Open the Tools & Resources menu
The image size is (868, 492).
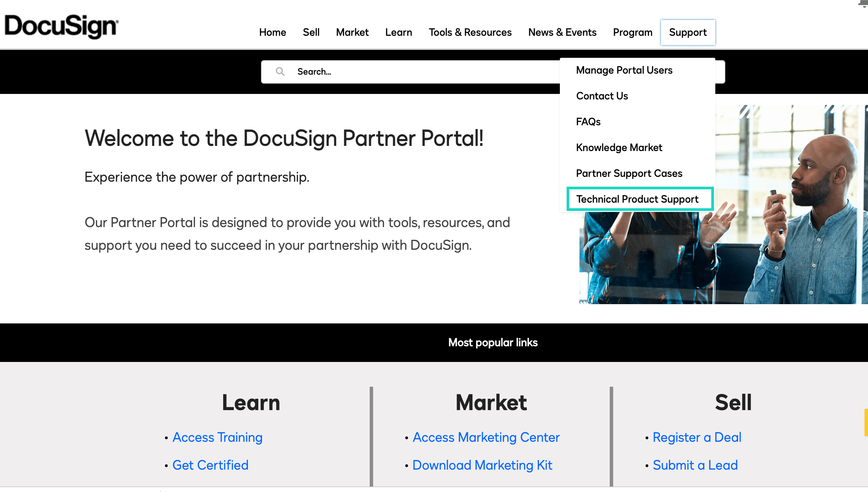click(x=470, y=32)
